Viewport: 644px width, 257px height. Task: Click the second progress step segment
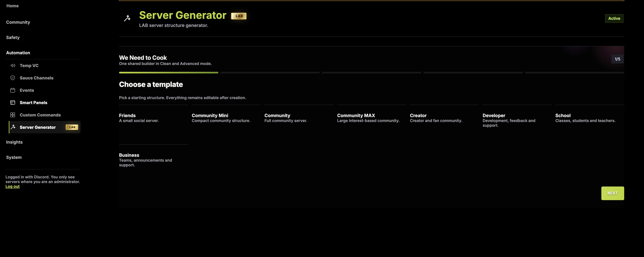click(270, 73)
